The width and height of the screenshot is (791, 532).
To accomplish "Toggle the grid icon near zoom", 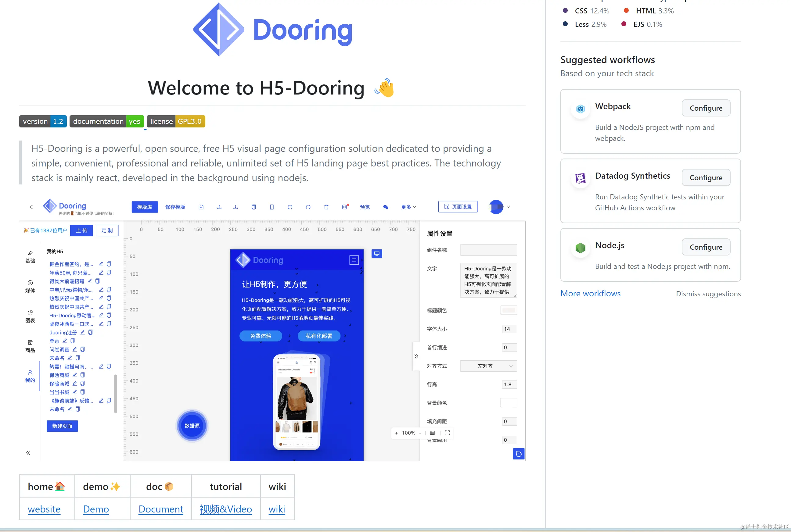I will 433,433.
